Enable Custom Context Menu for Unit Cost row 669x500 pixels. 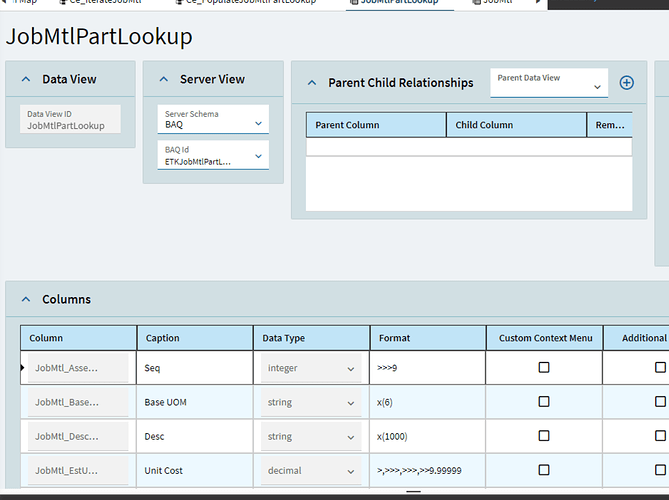point(544,470)
